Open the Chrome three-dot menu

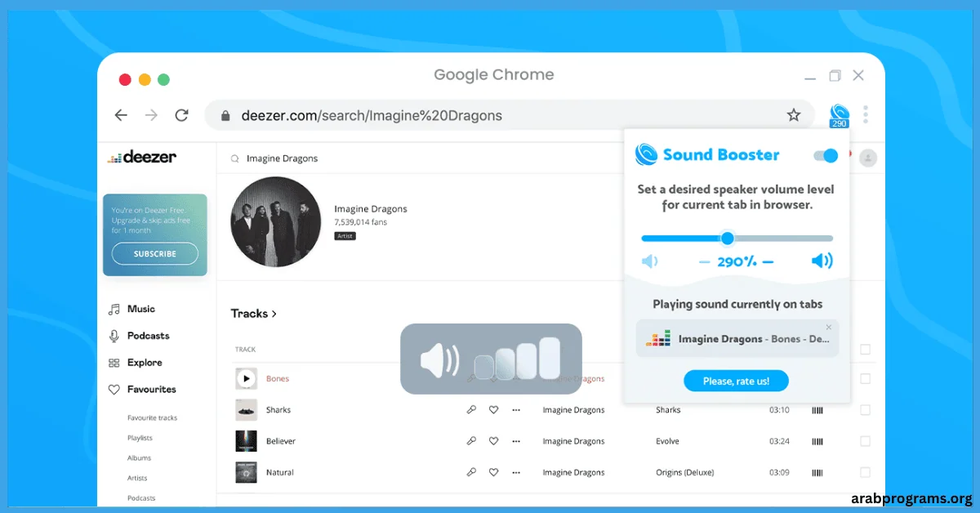[866, 114]
